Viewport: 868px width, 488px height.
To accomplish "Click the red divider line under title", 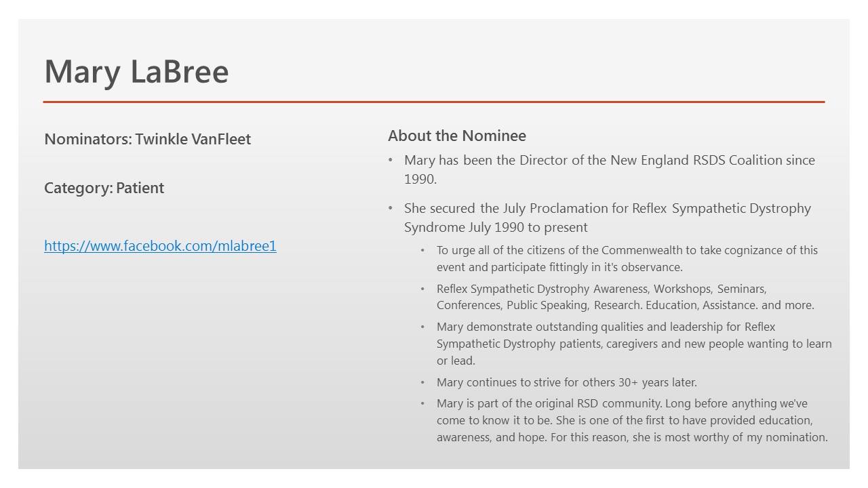I will (x=434, y=102).
